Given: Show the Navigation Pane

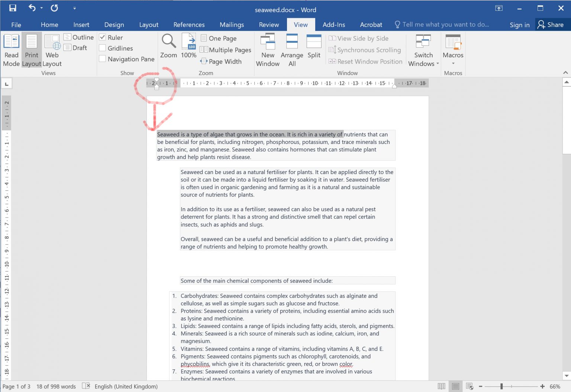Looking at the screenshot, I should [x=103, y=59].
